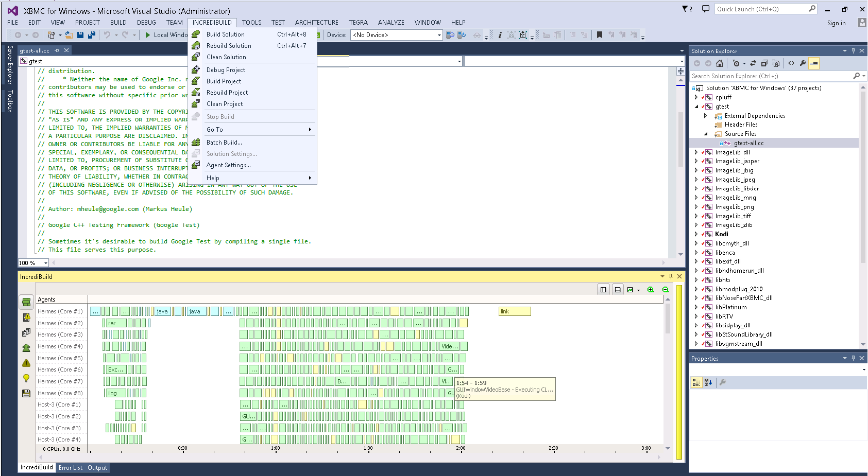868x476 pixels.
Task: Click View Code icon in Solution Explorer
Action: click(791, 63)
